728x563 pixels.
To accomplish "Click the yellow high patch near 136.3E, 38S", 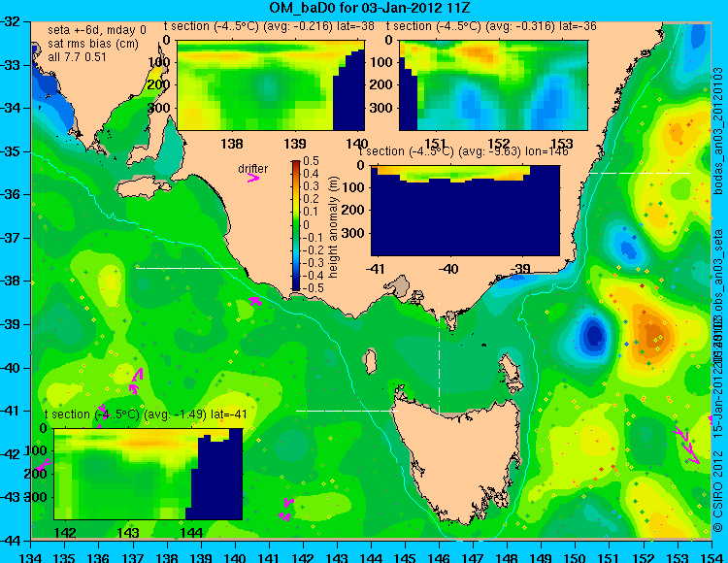I will (x=111, y=281).
